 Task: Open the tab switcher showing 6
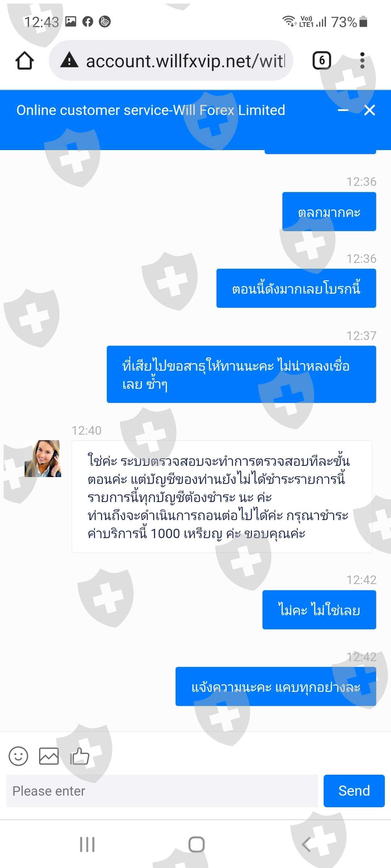322,60
